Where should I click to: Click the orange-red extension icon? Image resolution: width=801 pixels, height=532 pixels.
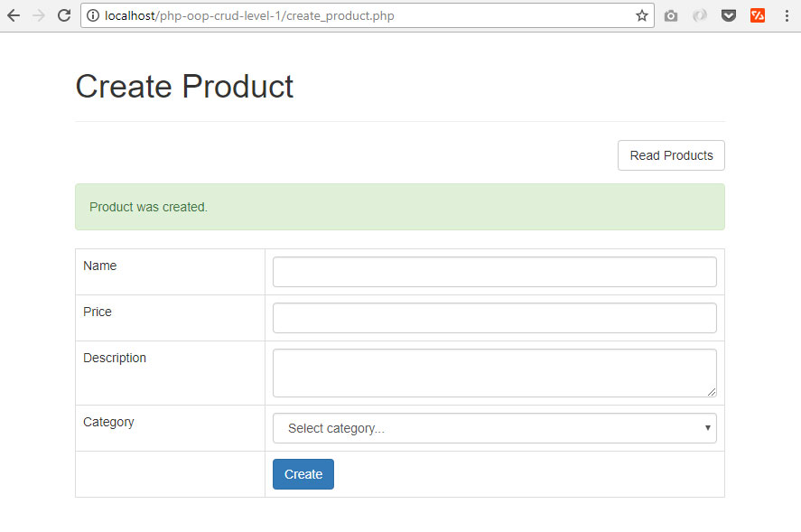point(757,15)
